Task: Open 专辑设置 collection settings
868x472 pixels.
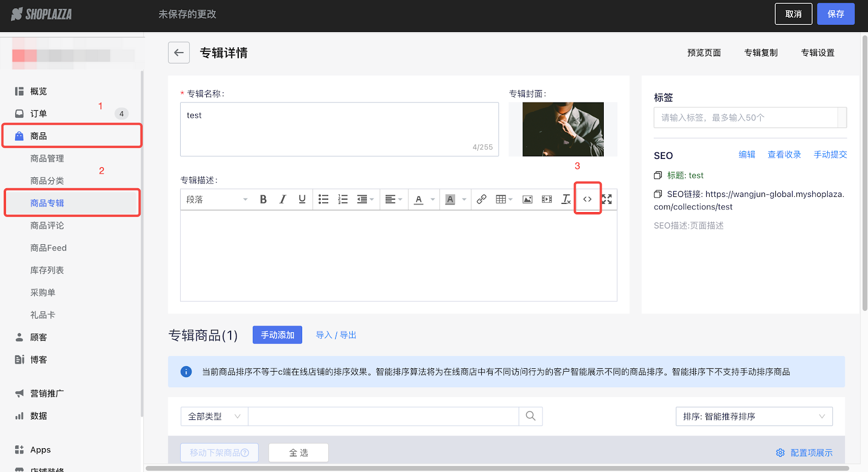Action: (818, 53)
